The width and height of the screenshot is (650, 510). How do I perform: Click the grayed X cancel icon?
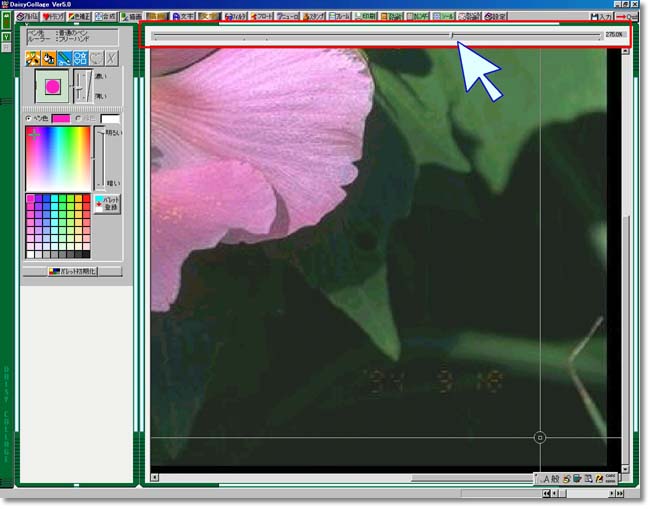pos(111,58)
